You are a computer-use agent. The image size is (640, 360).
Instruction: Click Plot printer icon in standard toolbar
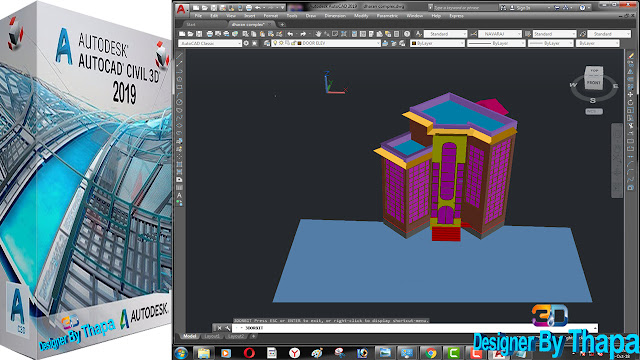point(210,34)
